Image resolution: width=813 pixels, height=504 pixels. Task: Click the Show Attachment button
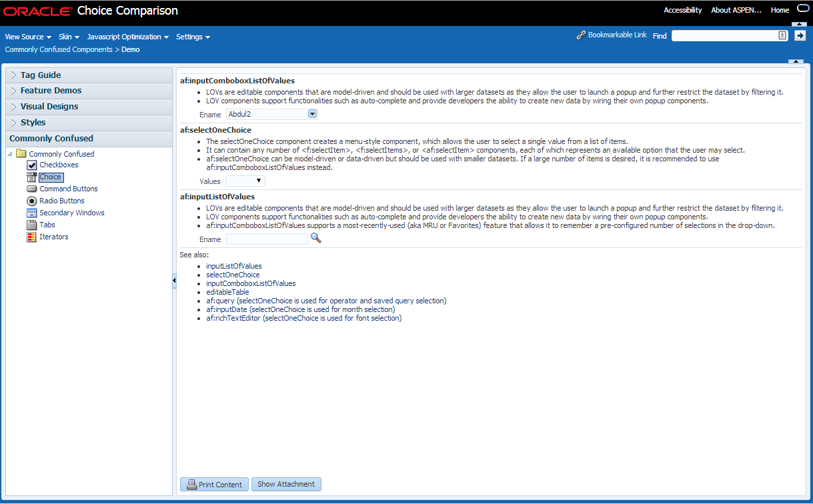286,485
